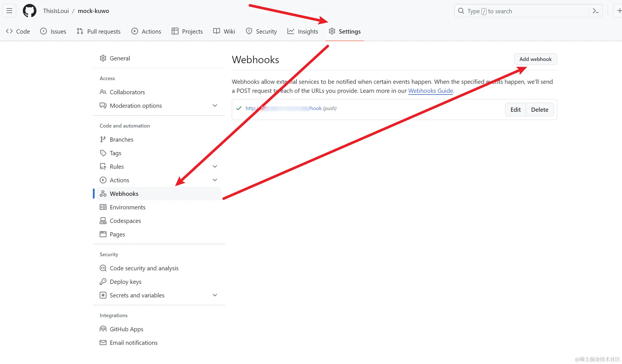This screenshot has width=622, height=364.
Task: Click the Webhooks sidebar icon
Action: point(103,194)
